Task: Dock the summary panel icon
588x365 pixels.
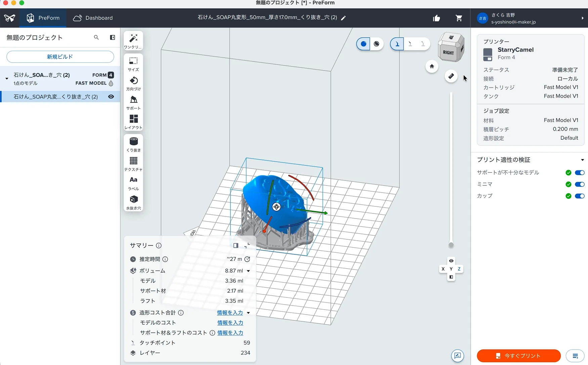Action: (x=236, y=246)
